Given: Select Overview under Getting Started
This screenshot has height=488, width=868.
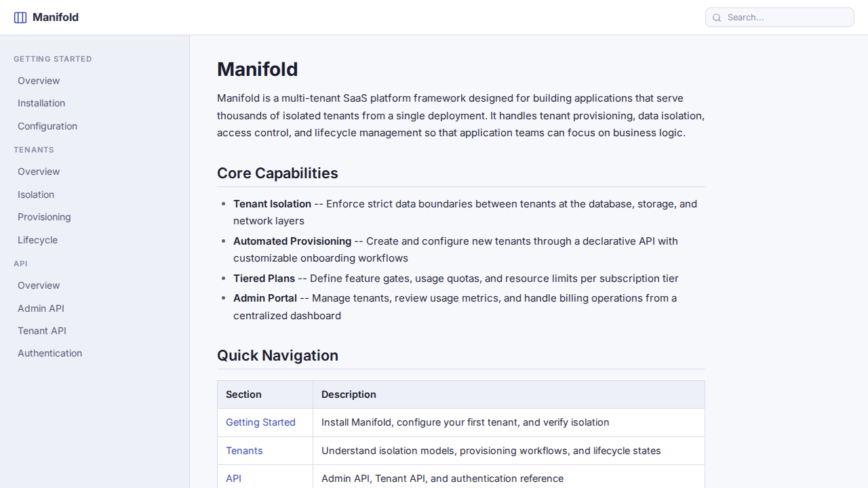Looking at the screenshot, I should point(39,81).
